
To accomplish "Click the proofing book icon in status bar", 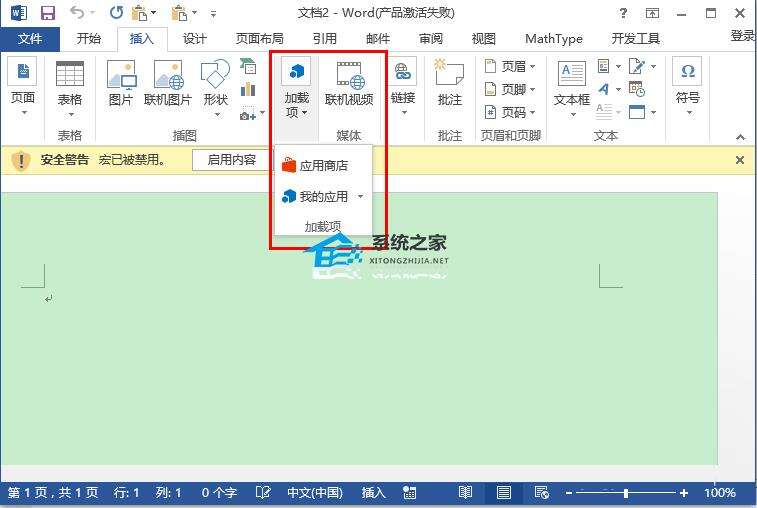I will [263, 493].
